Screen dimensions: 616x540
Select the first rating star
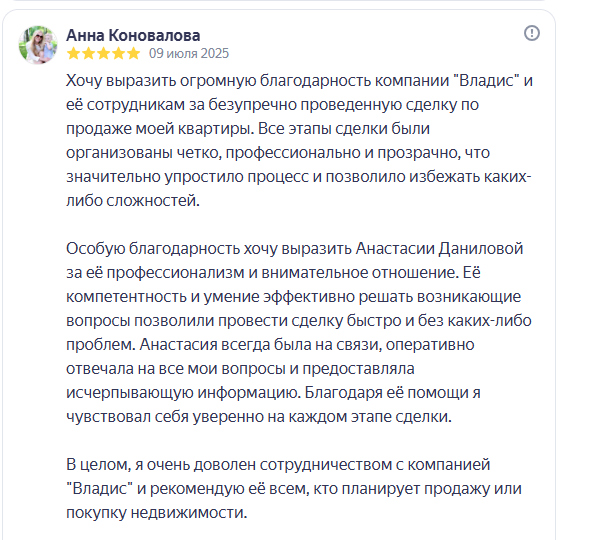click(x=73, y=53)
